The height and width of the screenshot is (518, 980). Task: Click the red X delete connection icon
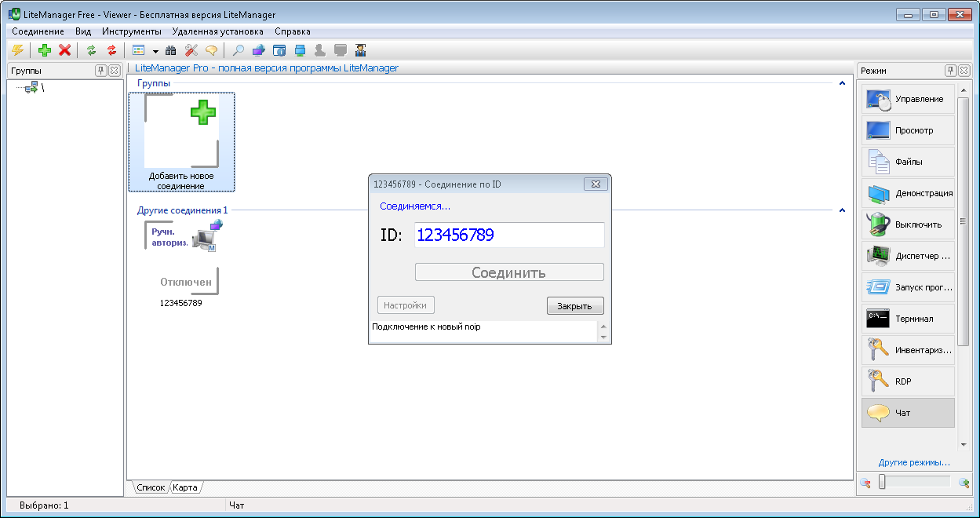click(65, 50)
